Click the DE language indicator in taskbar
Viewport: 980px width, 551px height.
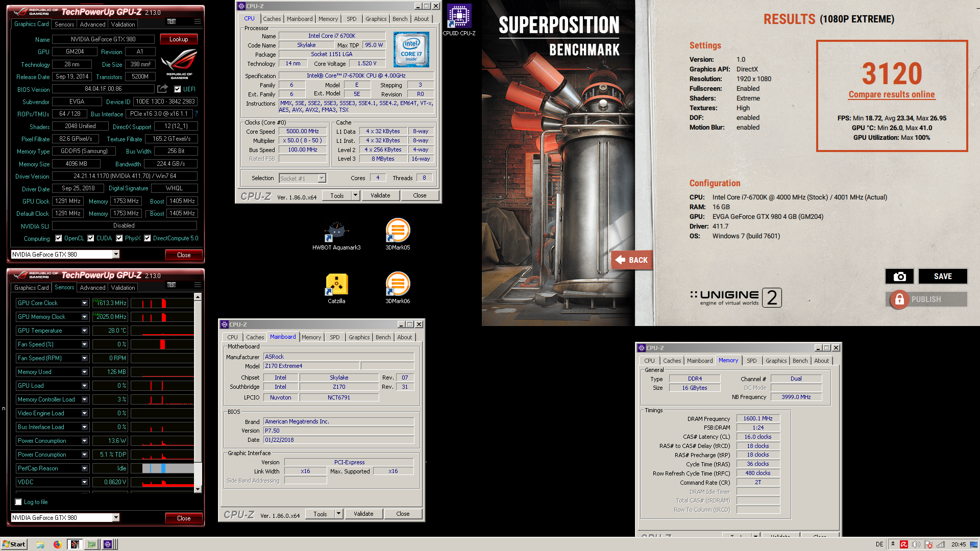coord(879,544)
